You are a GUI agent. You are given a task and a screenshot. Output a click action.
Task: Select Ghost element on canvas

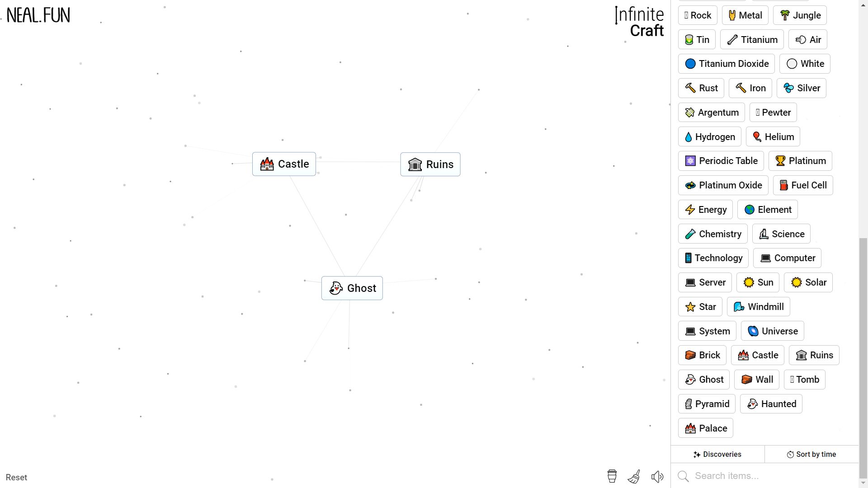352,288
